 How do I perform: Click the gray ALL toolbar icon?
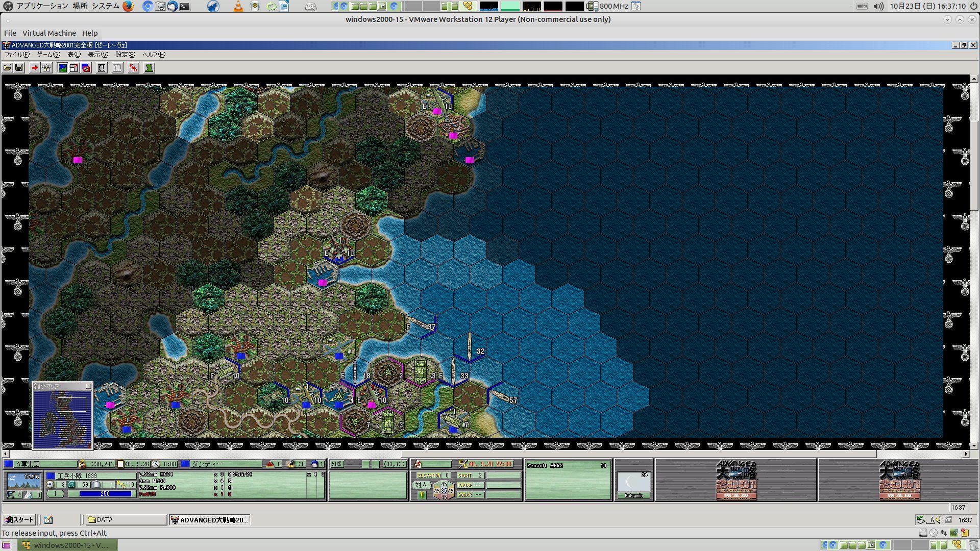117,68
